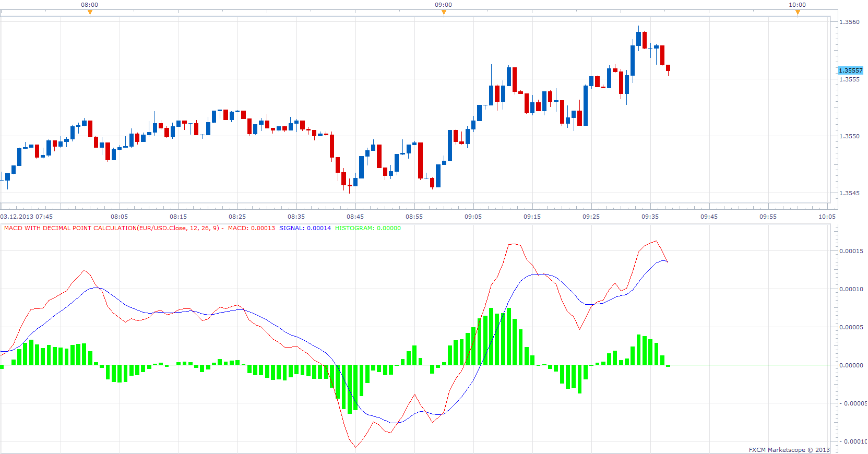Click the 08:05 time axis label
The height and width of the screenshot is (454, 868).
click(x=119, y=217)
